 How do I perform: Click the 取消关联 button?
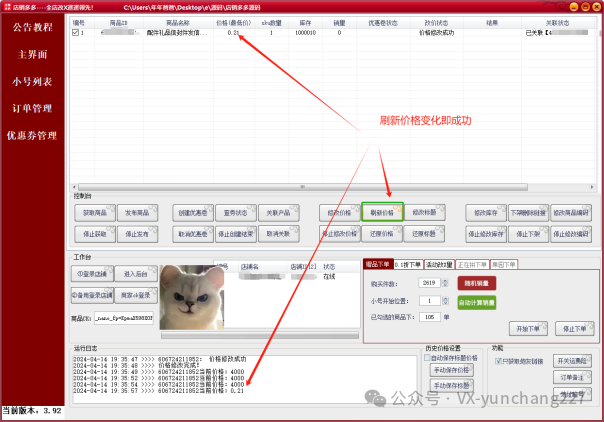(279, 234)
